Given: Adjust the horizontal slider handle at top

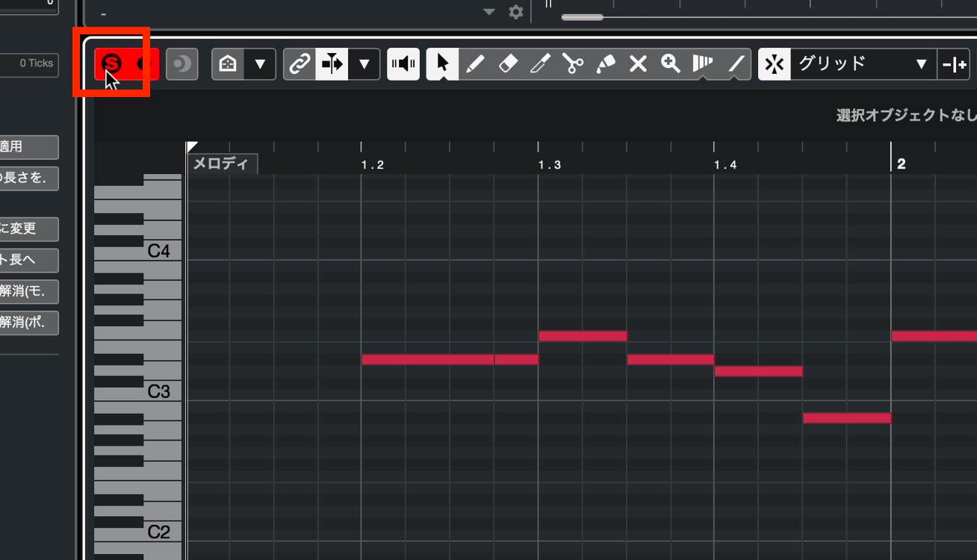Looking at the screenshot, I should click(x=582, y=16).
